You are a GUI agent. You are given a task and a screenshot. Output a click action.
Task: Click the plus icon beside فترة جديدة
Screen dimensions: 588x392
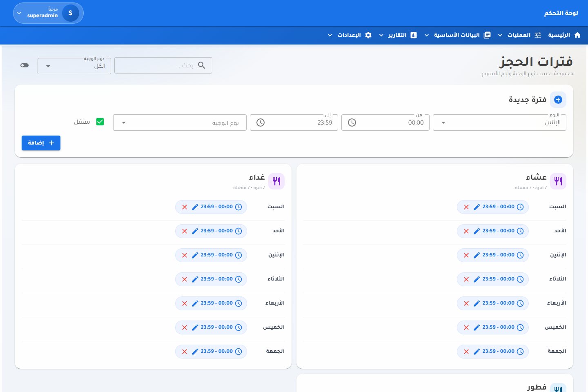[x=558, y=100]
